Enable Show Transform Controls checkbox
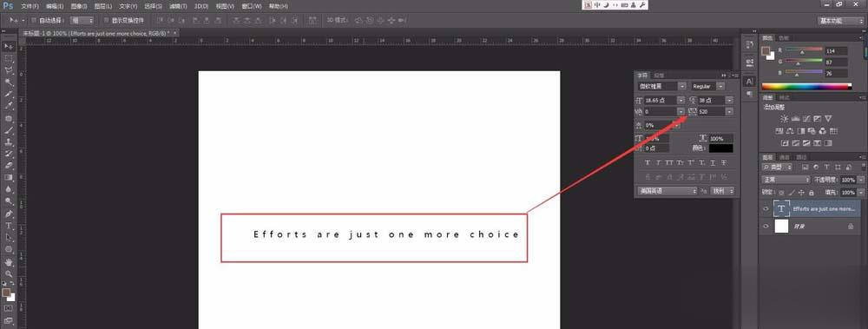The width and height of the screenshot is (868, 329). (106, 20)
